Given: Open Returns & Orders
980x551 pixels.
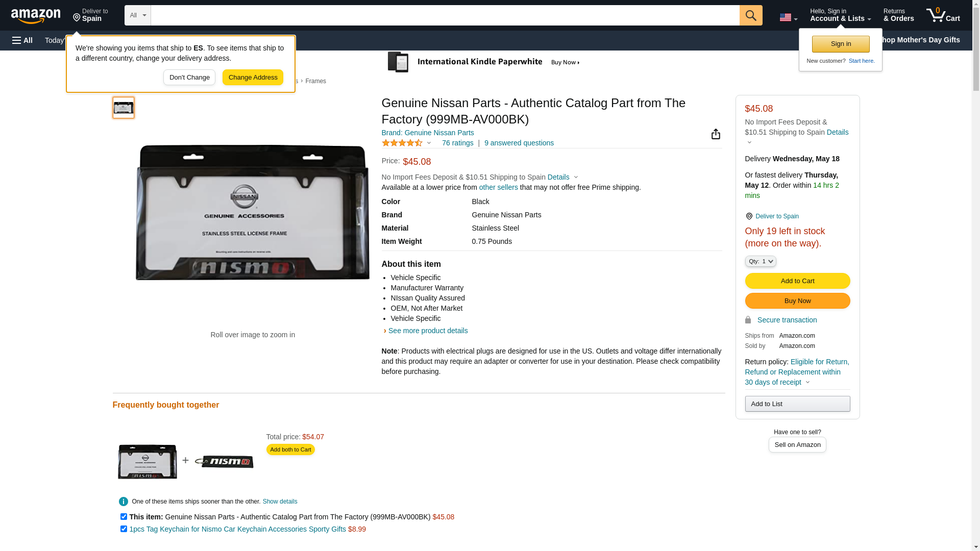Looking at the screenshot, I should point(898,15).
